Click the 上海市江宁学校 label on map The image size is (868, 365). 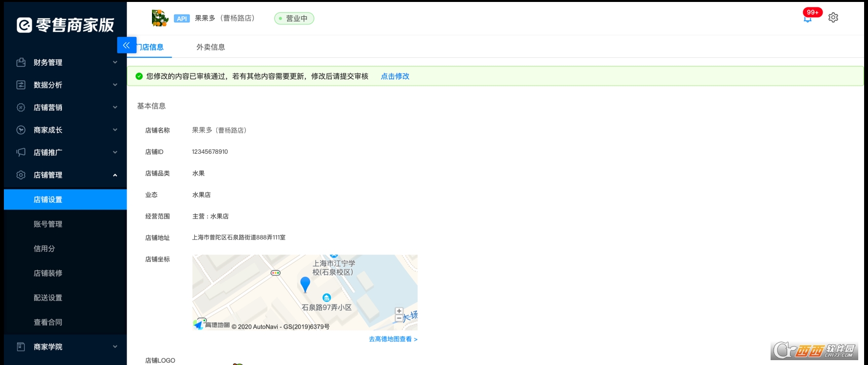pyautogui.click(x=334, y=268)
